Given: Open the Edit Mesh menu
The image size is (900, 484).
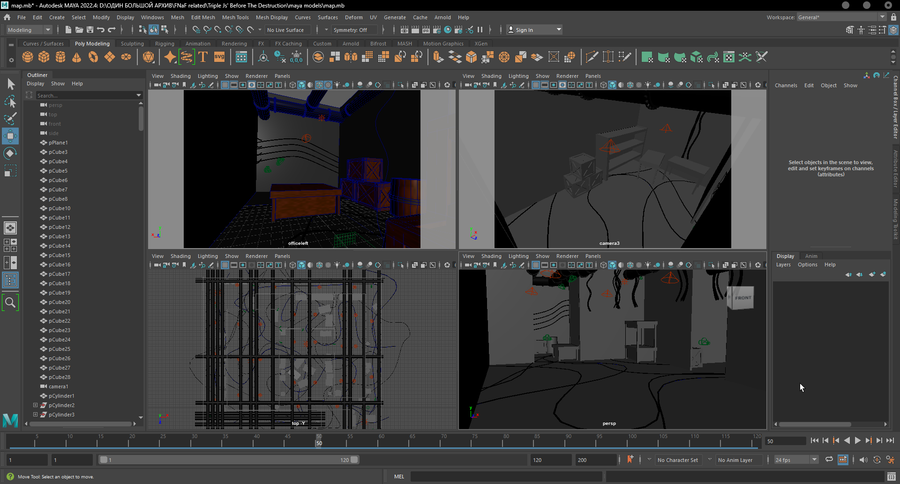Looking at the screenshot, I should point(203,17).
